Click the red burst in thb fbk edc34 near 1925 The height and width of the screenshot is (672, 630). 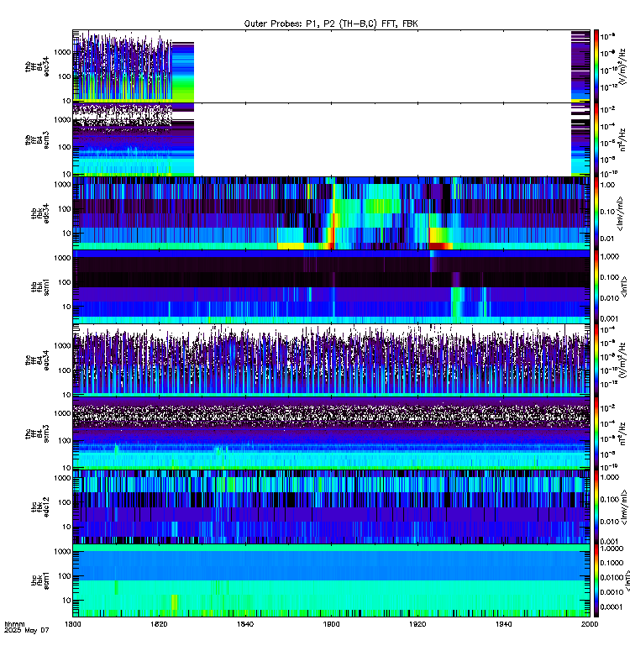point(439,246)
